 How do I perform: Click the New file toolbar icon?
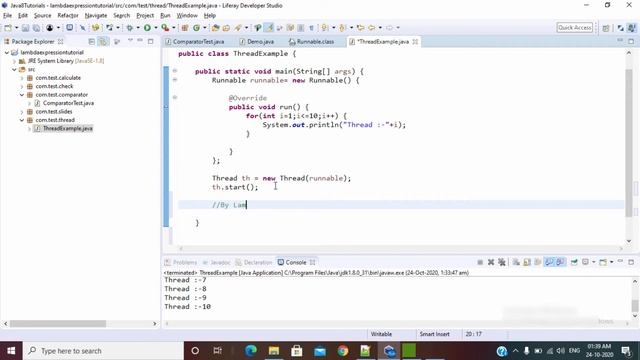[8, 28]
